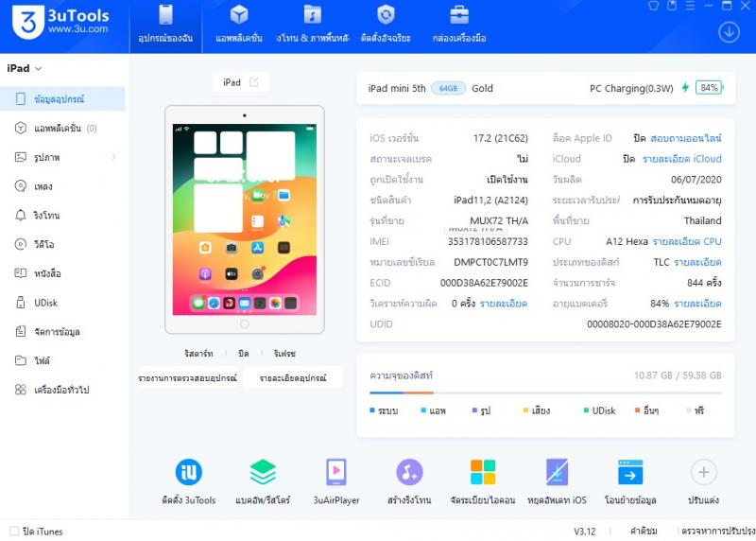Viewport: 756px width, 541px height.
Task: Open the download manager arrow icon
Action: 729,32
